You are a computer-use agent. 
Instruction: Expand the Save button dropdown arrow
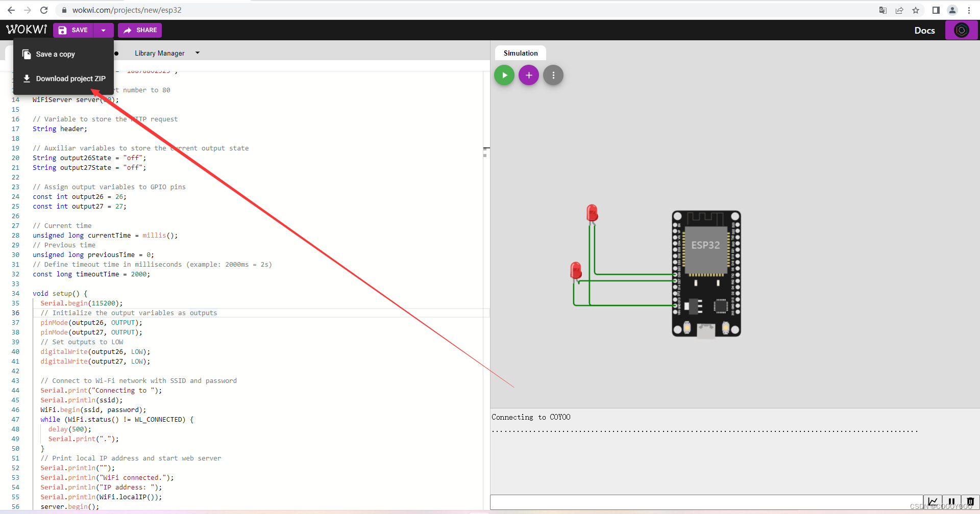pos(103,30)
